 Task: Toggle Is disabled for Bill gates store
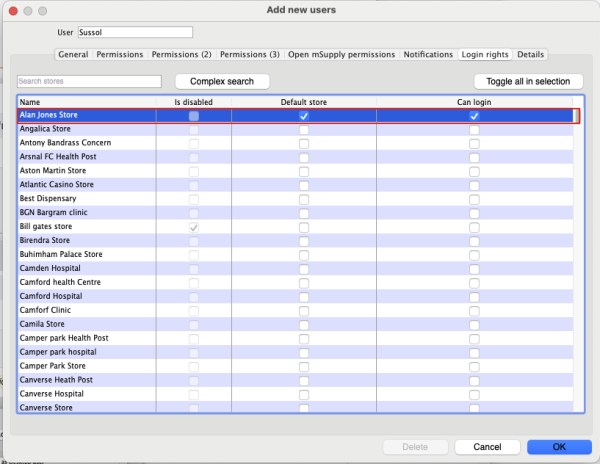(194, 227)
